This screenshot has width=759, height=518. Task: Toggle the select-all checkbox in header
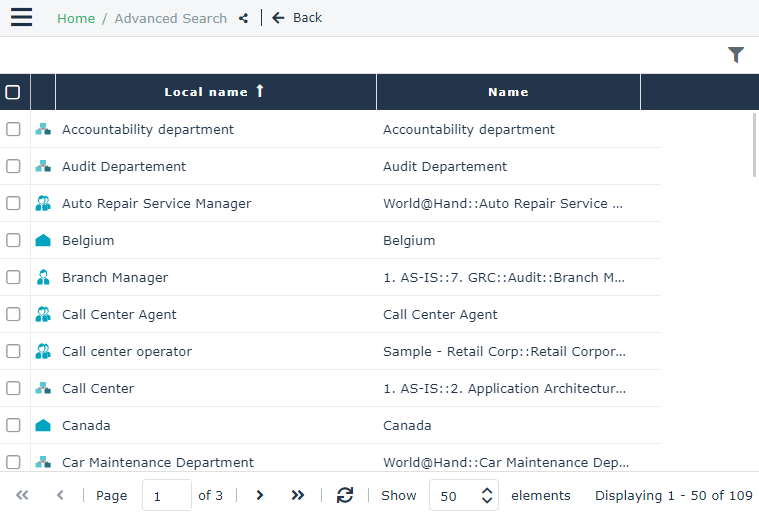coord(13,92)
